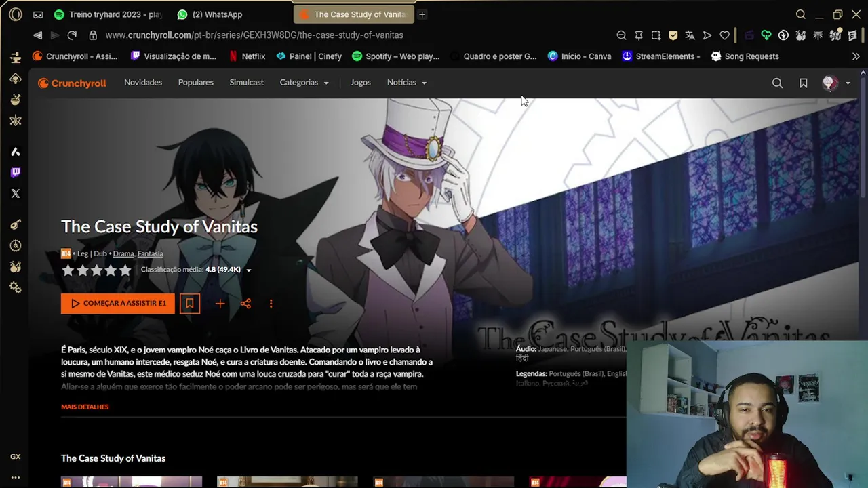The height and width of the screenshot is (488, 868).
Task: Click the Drama genre link
Action: (123, 253)
